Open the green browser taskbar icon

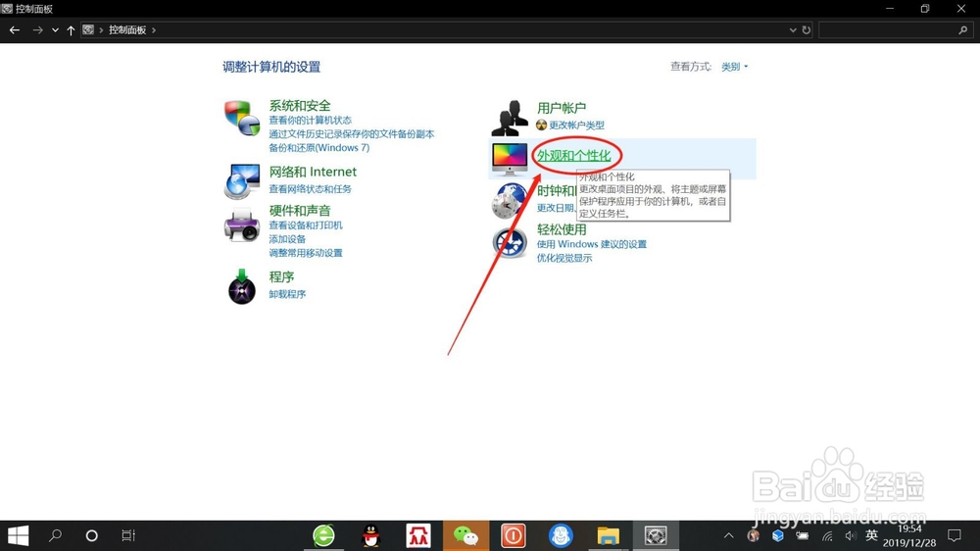click(x=323, y=535)
